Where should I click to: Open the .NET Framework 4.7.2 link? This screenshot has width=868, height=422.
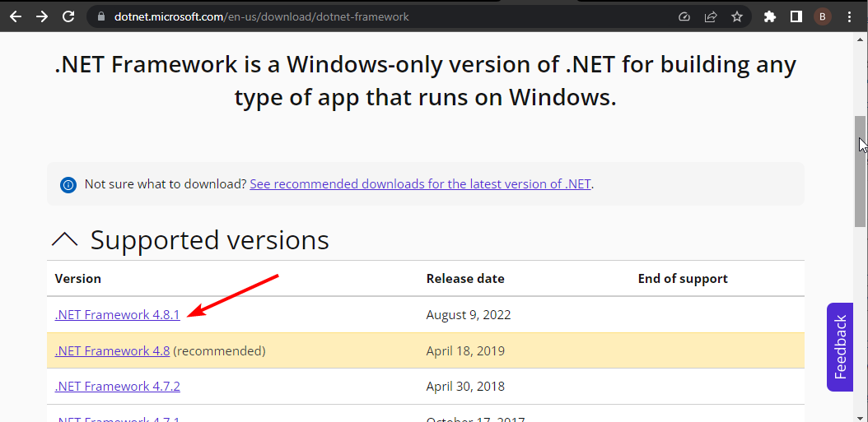(118, 386)
